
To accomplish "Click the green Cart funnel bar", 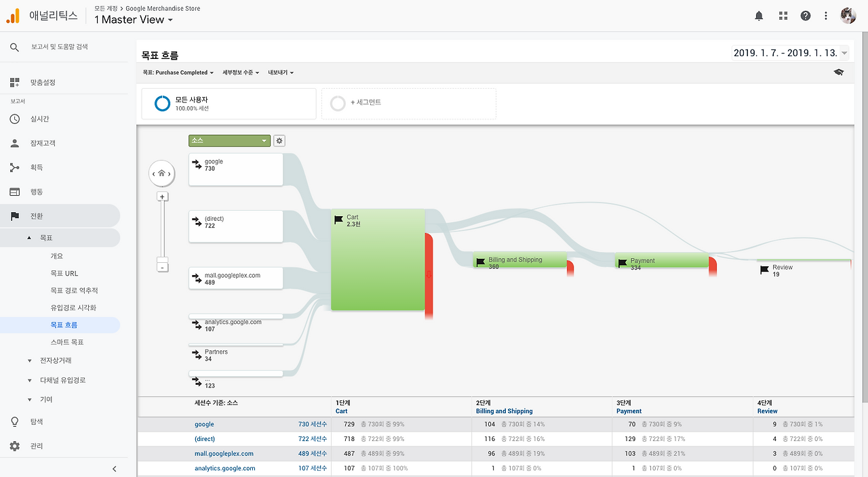I will pyautogui.click(x=378, y=260).
